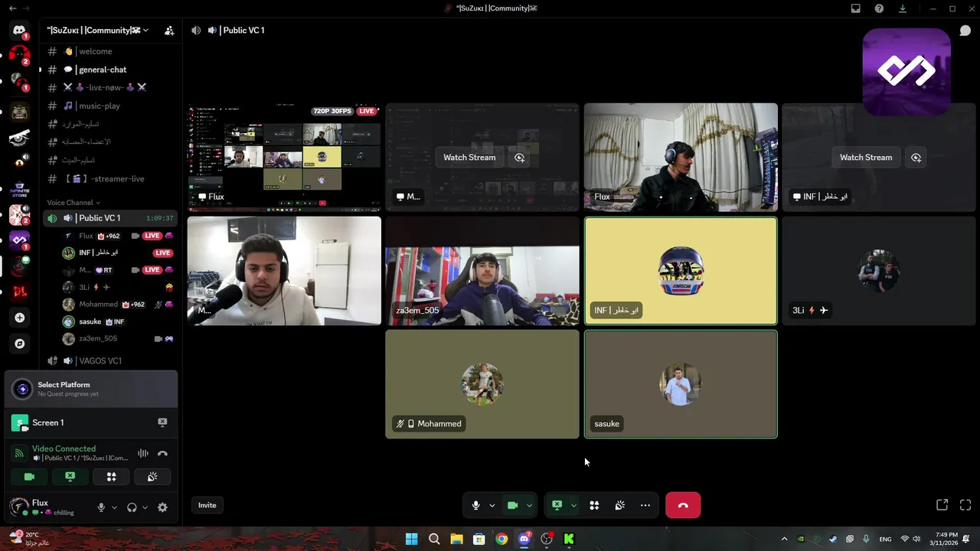Expand microphone options arrow in call bar
980x551 pixels.
tap(492, 505)
